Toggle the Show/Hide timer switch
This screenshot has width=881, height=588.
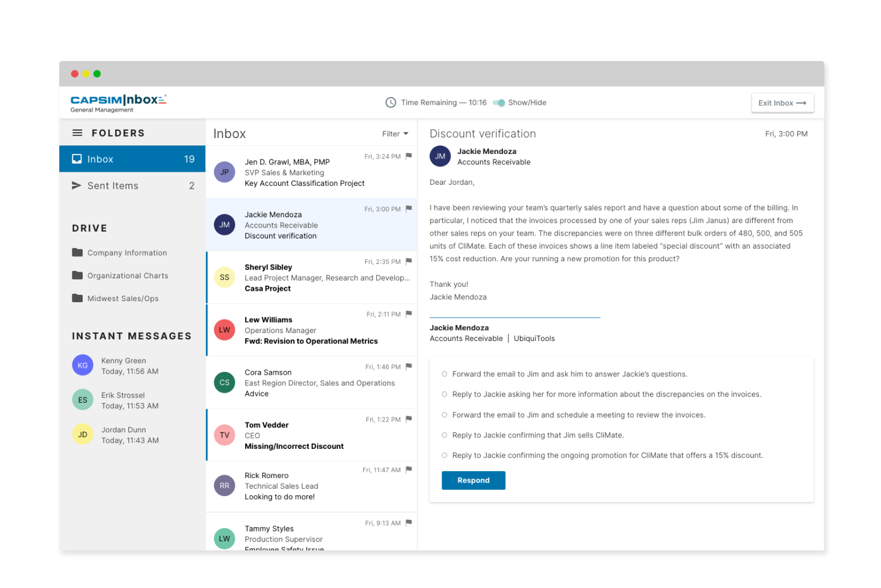(499, 103)
